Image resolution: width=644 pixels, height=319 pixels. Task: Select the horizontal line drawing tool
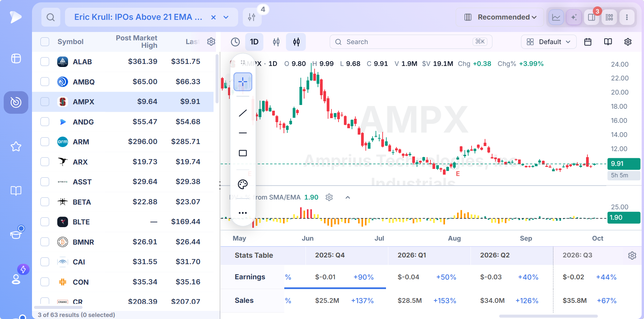(243, 133)
